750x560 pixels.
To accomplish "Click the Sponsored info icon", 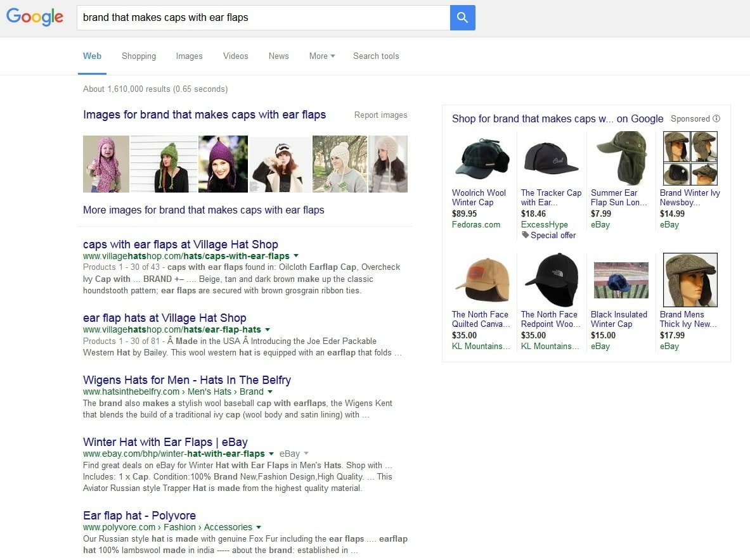I will [x=716, y=118].
